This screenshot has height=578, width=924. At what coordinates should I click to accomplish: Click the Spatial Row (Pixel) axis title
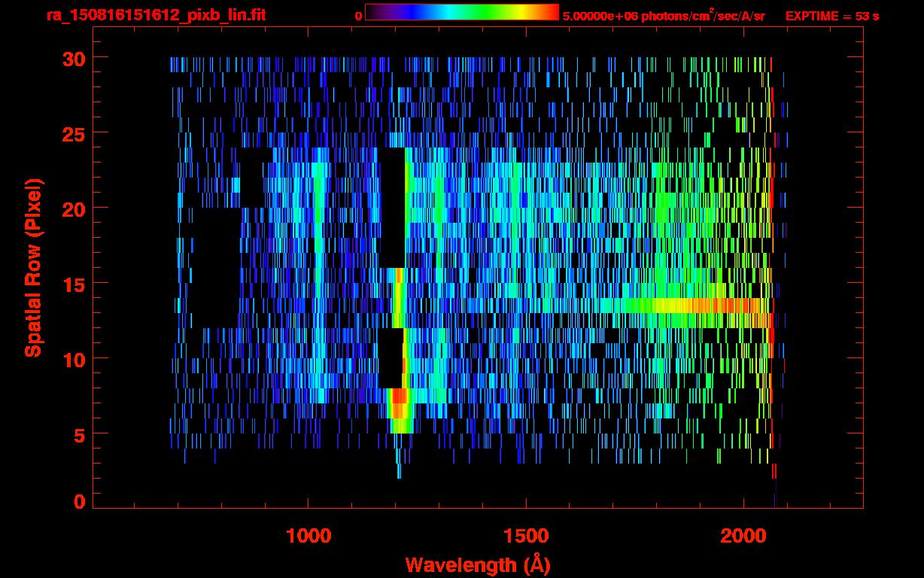(33, 268)
